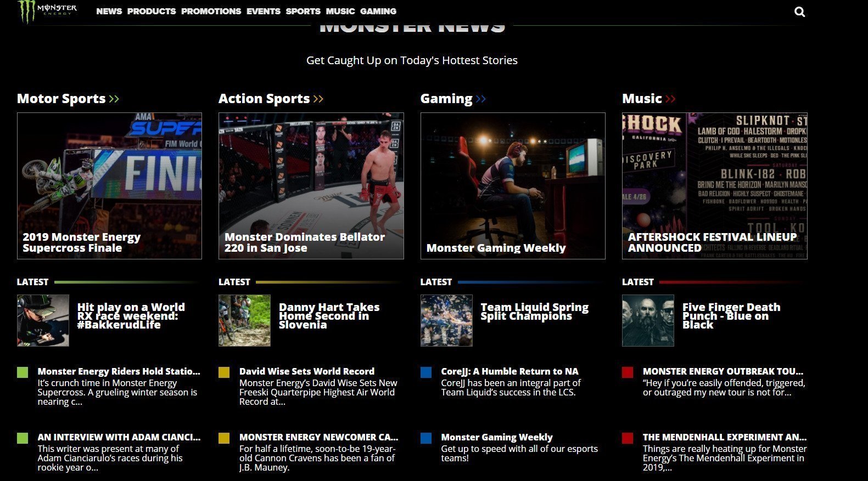Open the Monster Gaming Weekly featured card
This screenshot has height=481, width=868.
[x=513, y=186]
